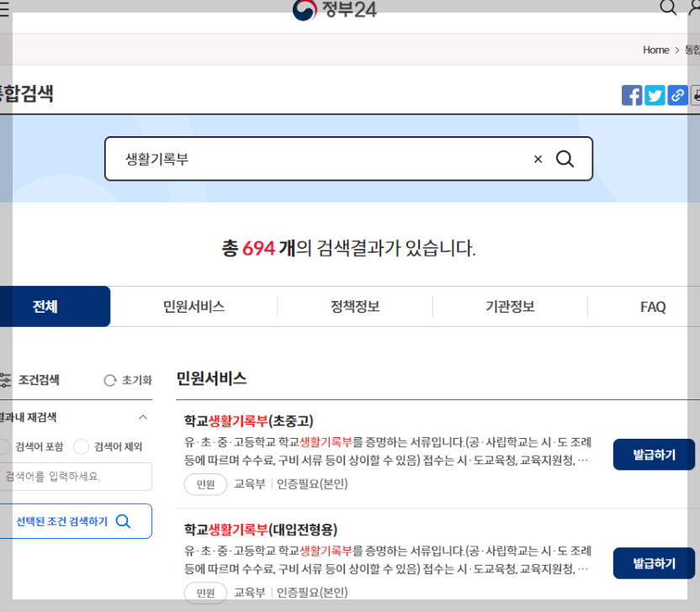Clear the search term using the X icon
The height and width of the screenshot is (612, 700).
pos(538,158)
